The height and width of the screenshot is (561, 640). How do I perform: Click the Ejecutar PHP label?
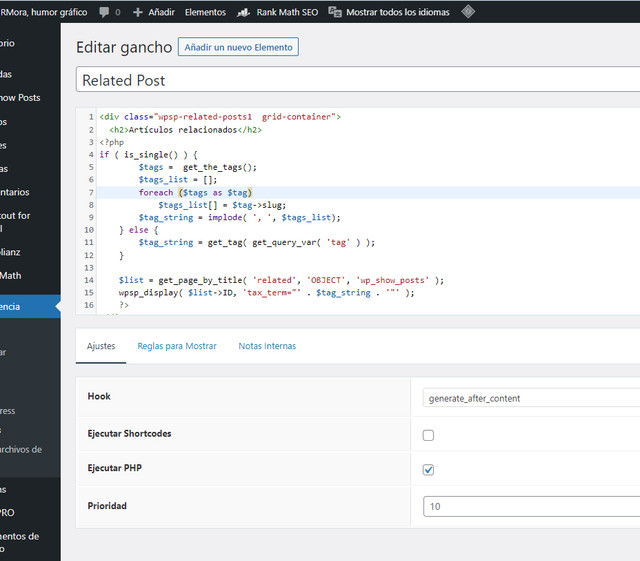click(114, 468)
